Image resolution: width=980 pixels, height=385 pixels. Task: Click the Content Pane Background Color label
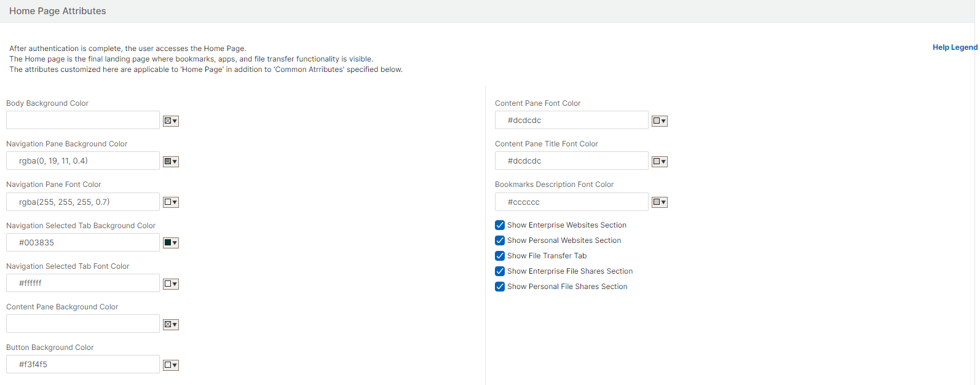click(62, 307)
